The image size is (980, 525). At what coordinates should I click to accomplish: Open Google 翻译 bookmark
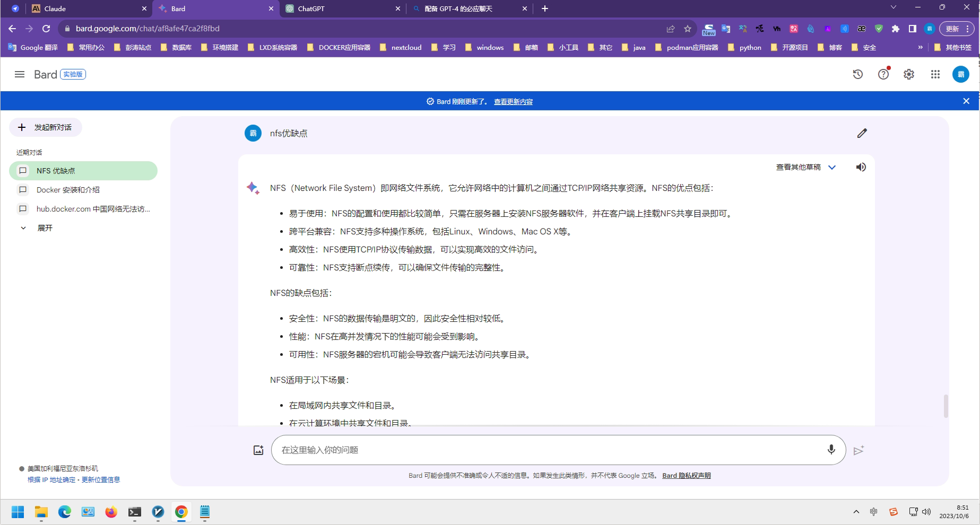(x=33, y=47)
